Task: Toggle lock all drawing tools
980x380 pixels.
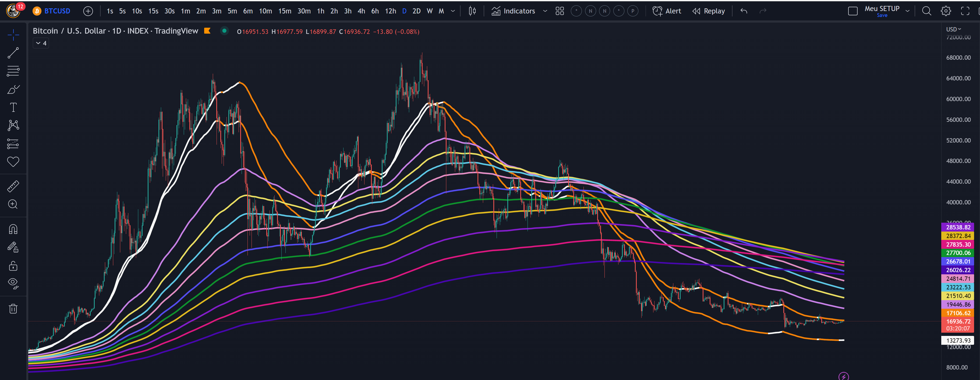Action: coord(13,265)
